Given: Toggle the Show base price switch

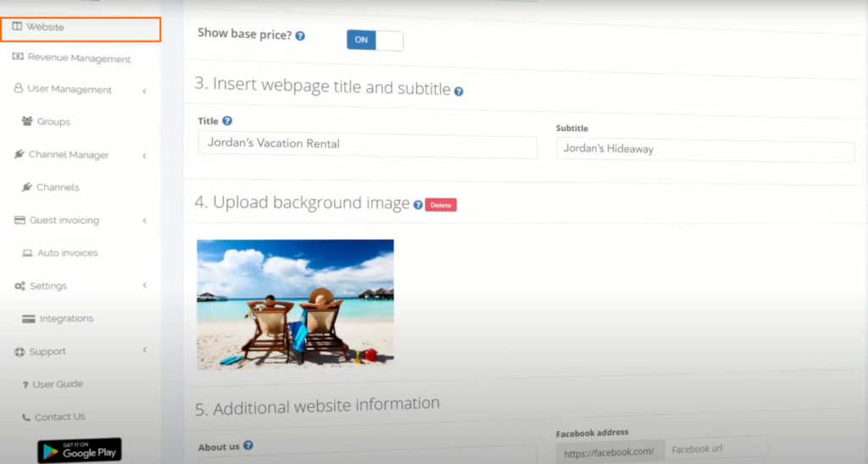Looking at the screenshot, I should click(375, 40).
